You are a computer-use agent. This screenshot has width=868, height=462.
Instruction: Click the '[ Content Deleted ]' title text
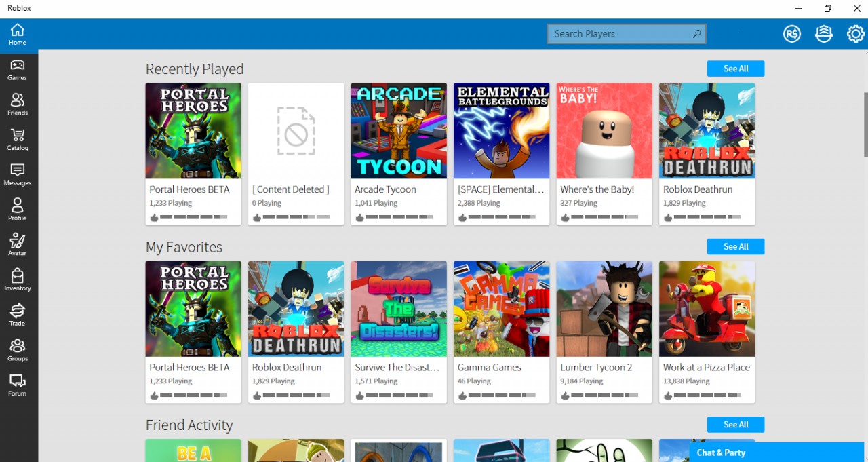pos(290,189)
